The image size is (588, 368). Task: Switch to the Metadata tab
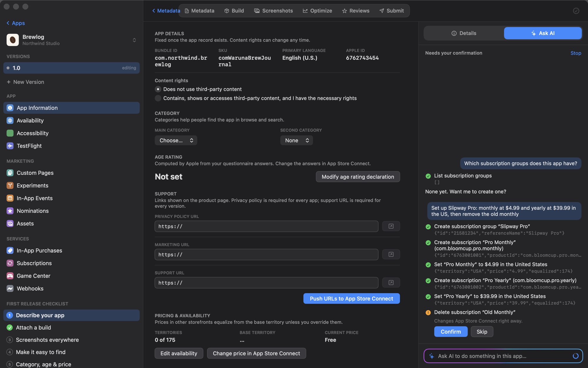coord(200,11)
